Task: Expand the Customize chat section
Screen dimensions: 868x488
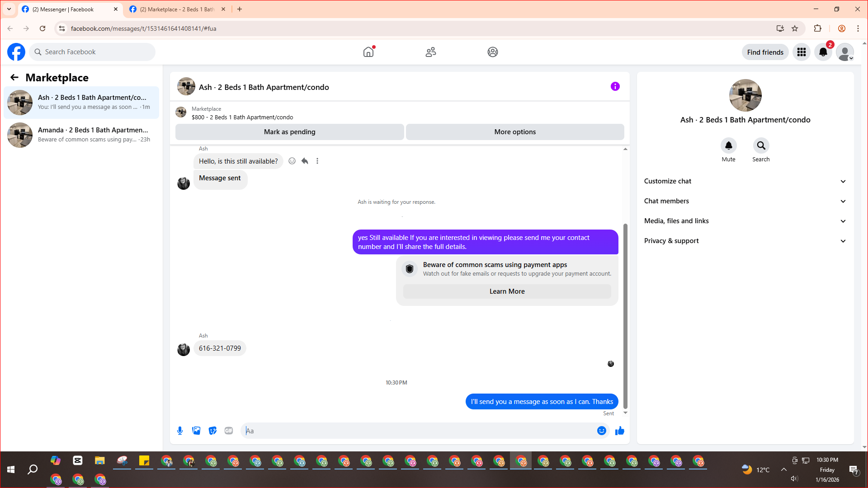Action: coord(745,181)
